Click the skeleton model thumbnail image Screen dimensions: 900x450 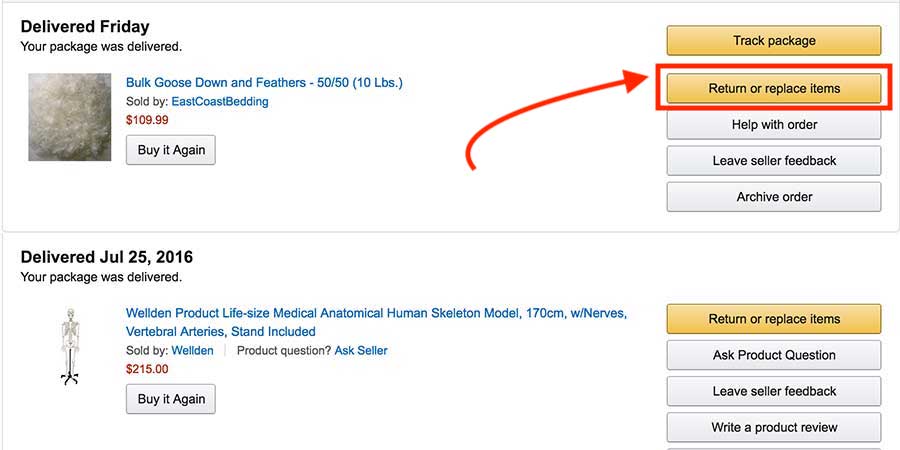[68, 347]
